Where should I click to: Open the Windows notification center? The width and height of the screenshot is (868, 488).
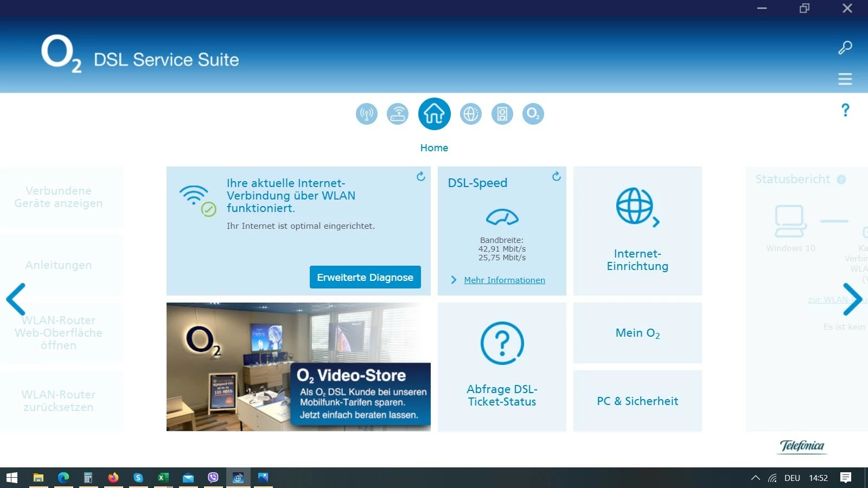pos(845,478)
